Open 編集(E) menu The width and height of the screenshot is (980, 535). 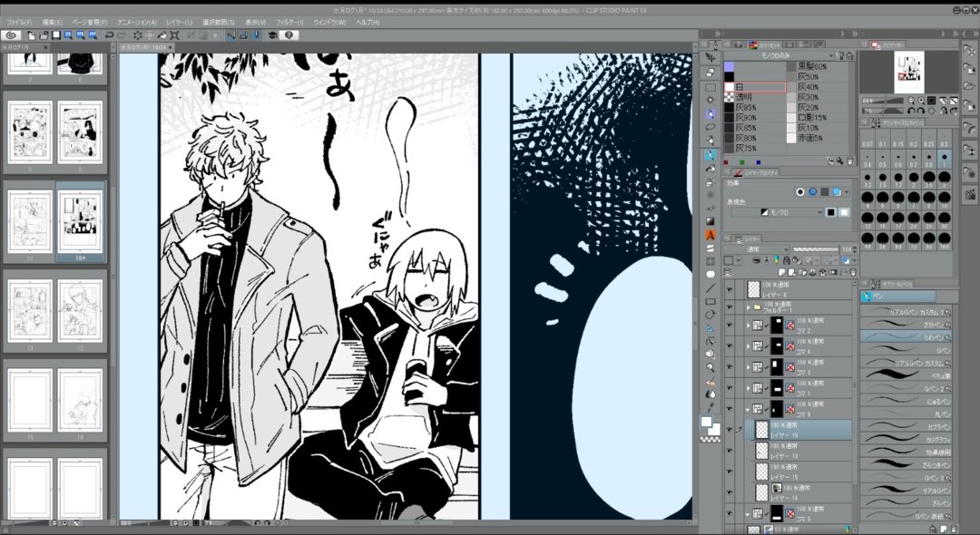coord(52,23)
